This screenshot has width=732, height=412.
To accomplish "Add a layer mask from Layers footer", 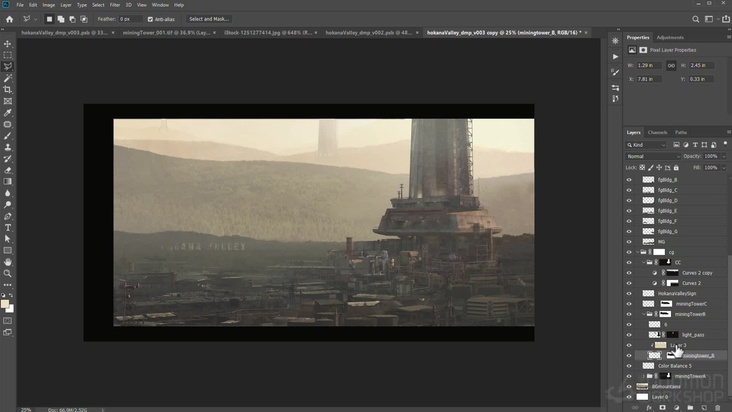I will tap(662, 407).
